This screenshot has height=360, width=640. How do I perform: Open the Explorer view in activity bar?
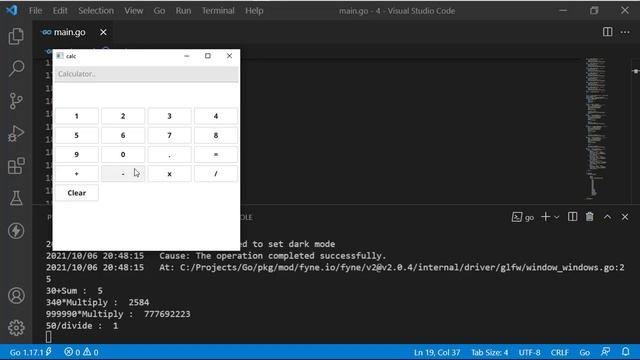[x=16, y=36]
